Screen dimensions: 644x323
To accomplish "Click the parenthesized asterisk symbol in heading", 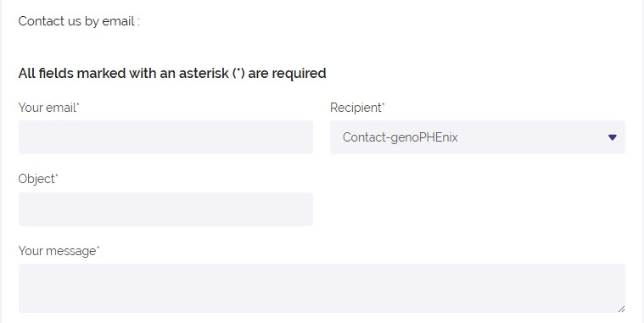I will click(x=238, y=74).
